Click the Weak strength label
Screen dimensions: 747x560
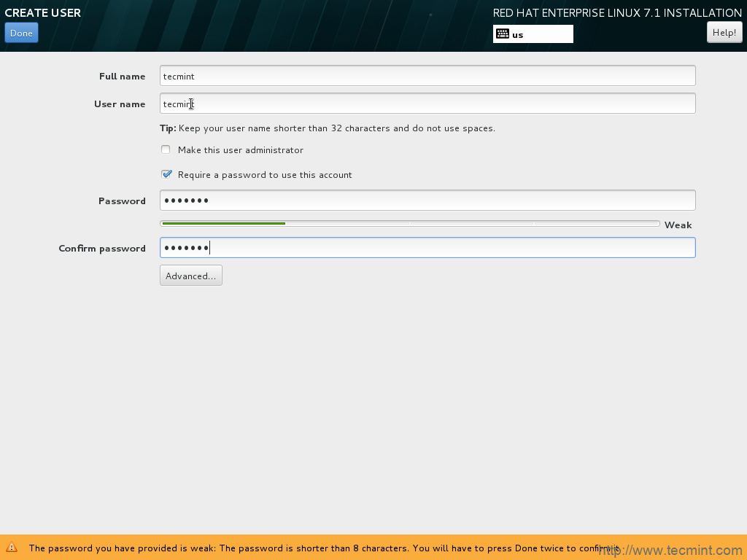(x=678, y=225)
